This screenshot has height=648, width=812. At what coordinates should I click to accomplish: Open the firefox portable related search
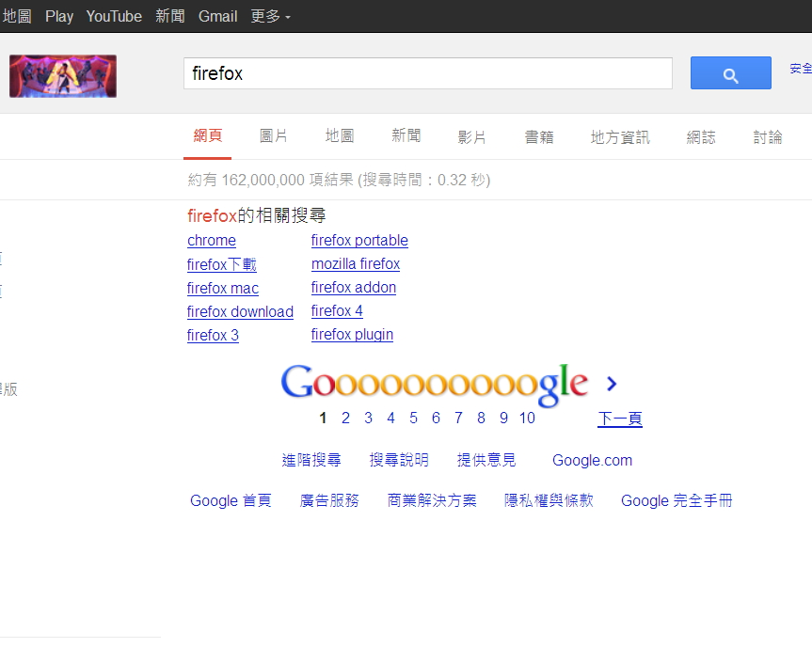click(x=359, y=240)
